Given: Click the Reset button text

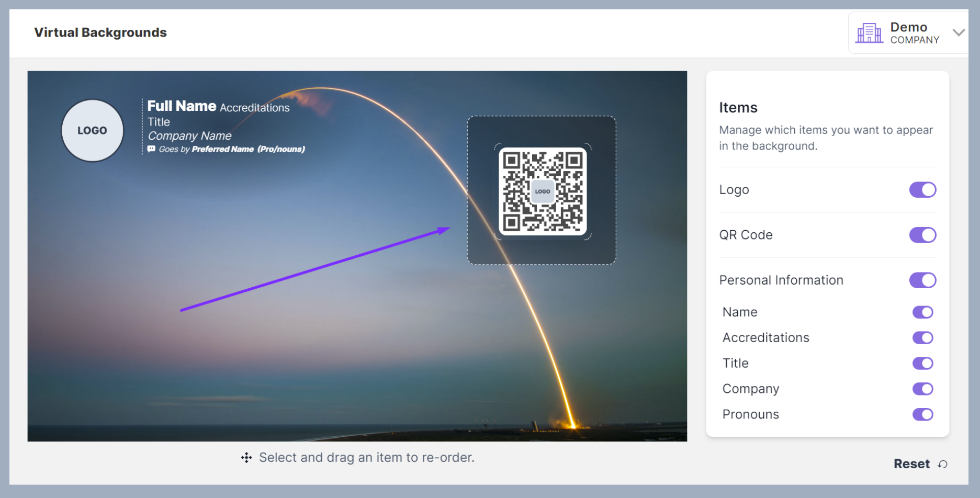Looking at the screenshot, I should (x=911, y=464).
